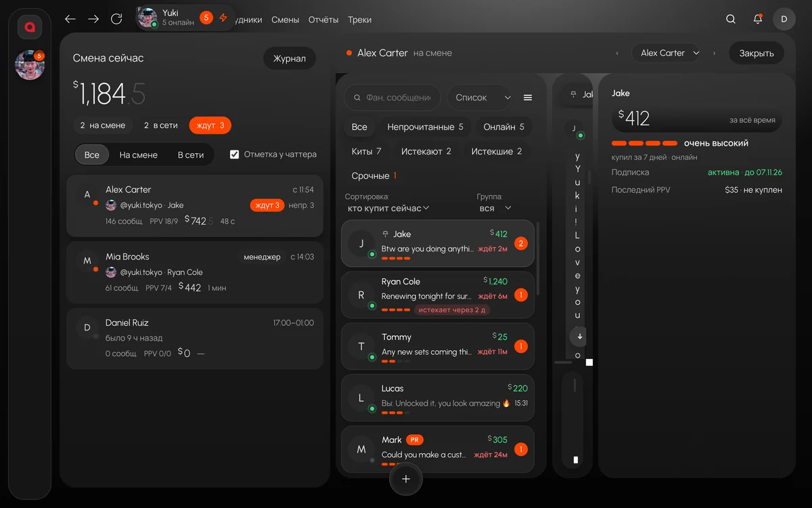812x508 pixels.
Task: Reload the page with the refresh icon
Action: point(116,19)
